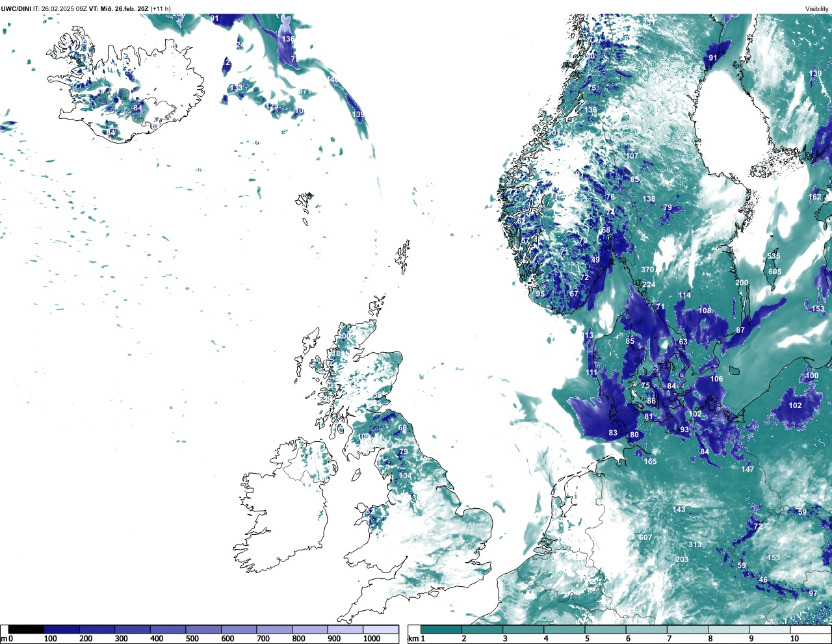
Task: Click the map visibility value 147
Action: pos(747,469)
